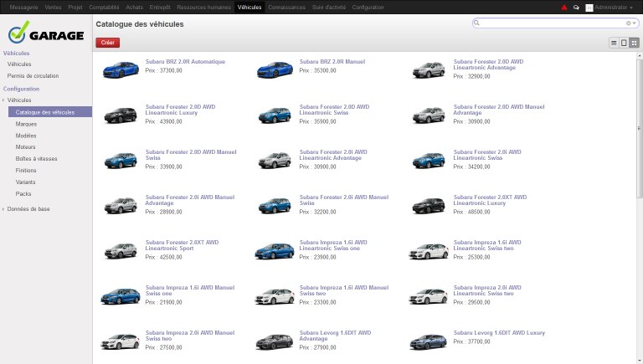This screenshot has width=643, height=364.
Task: Click the red warning triangle icon
Action: pyautogui.click(x=564, y=7)
